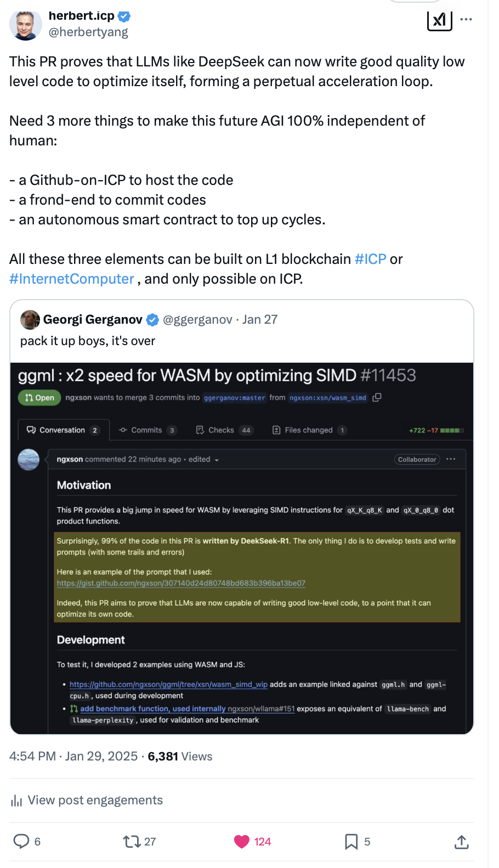Viewport: 499px width, 868px height.
Task: Click the share upload icon
Action: [x=462, y=842]
